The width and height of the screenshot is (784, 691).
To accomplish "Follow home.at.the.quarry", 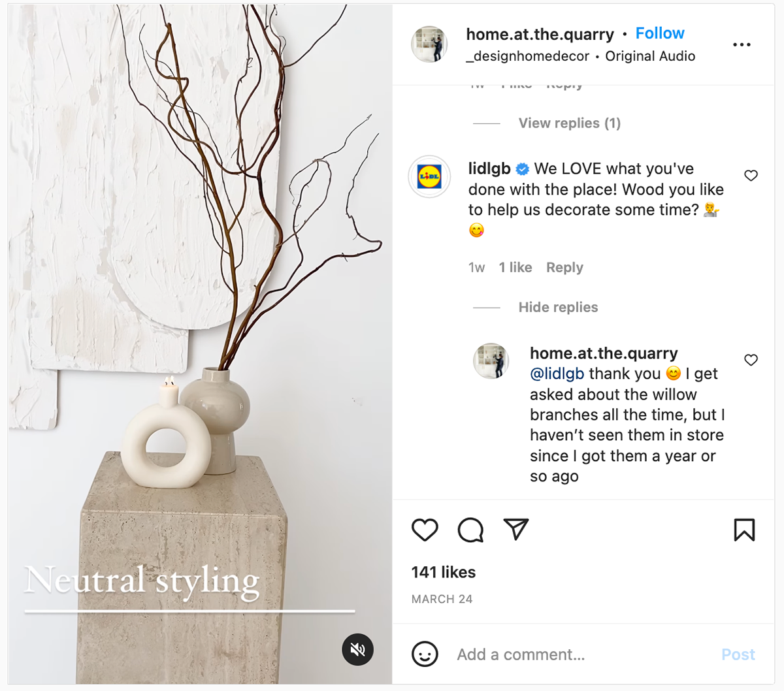I will click(660, 33).
